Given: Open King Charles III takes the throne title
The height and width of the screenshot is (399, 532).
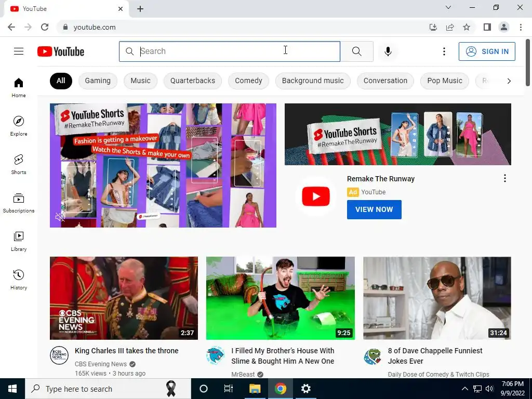Looking at the screenshot, I should point(127,351).
